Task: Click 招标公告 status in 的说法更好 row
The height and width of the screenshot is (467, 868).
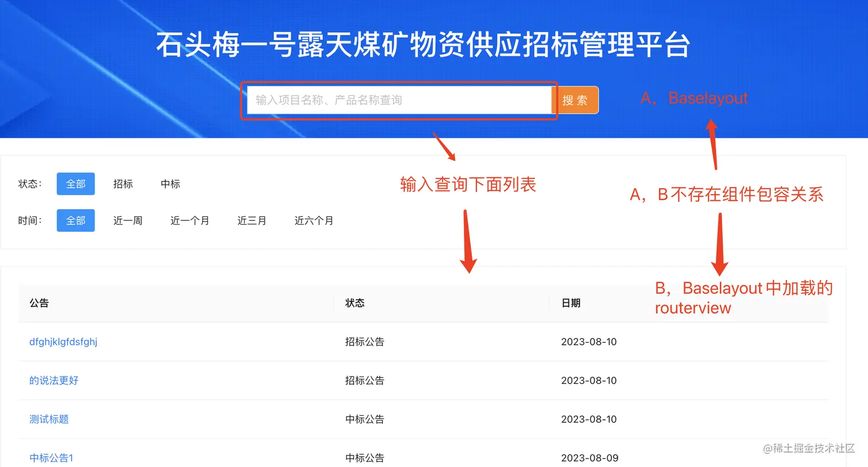Action: click(x=365, y=380)
